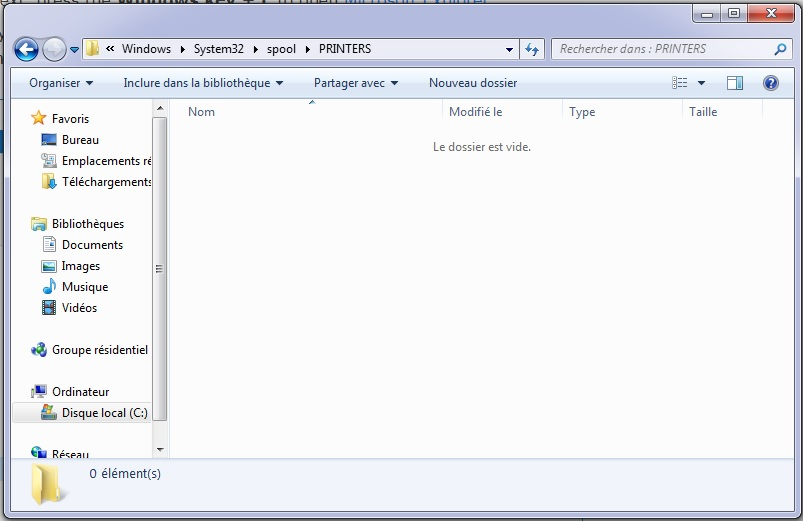Select Groupe résidentiel
This screenshot has width=803, height=521.
click(x=100, y=350)
